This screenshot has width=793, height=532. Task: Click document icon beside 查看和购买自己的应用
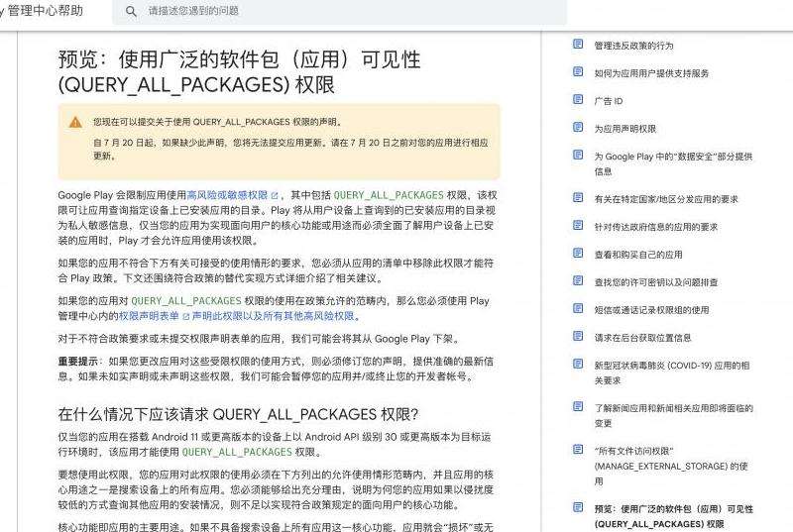coord(578,253)
